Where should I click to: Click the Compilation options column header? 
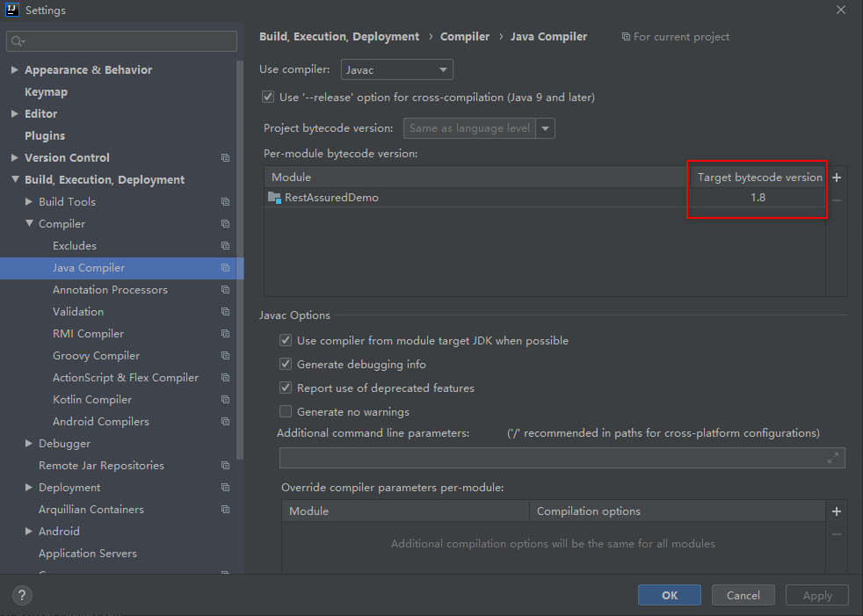[677, 511]
